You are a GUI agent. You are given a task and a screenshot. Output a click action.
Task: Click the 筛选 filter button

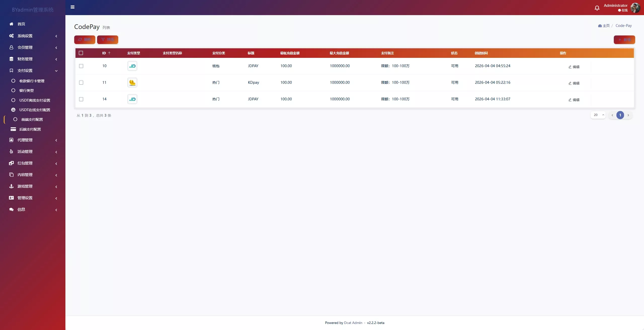[x=108, y=39]
